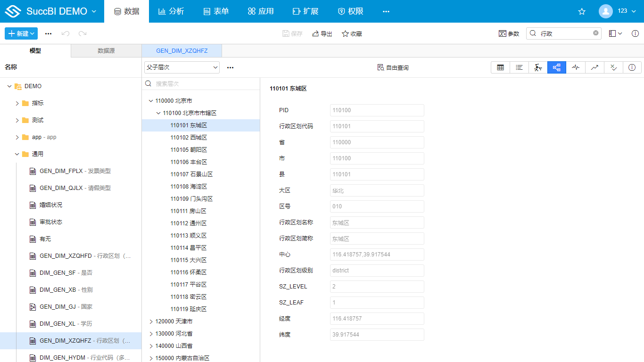Collapse the 110000 北京市 tree node
644x362 pixels.
click(151, 100)
